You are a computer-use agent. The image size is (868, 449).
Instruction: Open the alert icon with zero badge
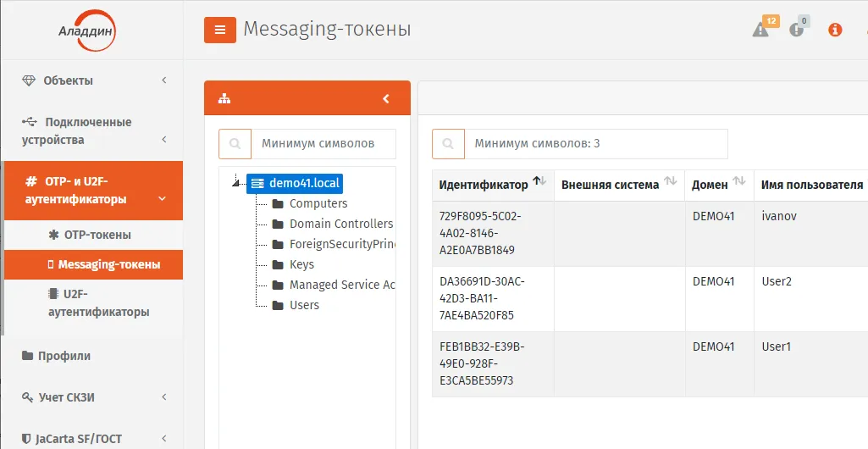(797, 30)
